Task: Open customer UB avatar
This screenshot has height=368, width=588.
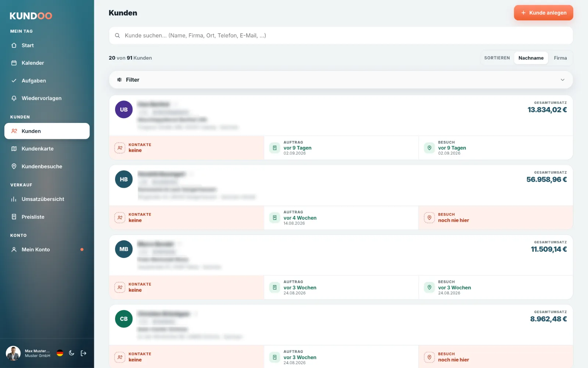Action: tap(124, 110)
